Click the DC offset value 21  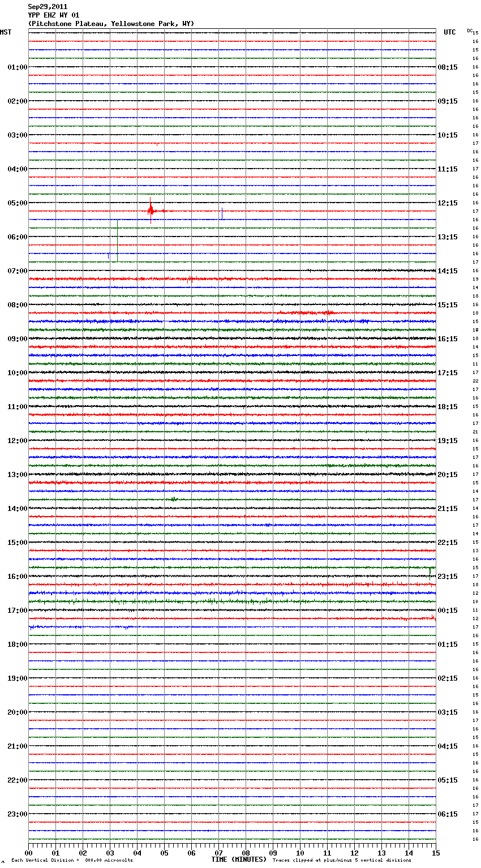(x=475, y=432)
